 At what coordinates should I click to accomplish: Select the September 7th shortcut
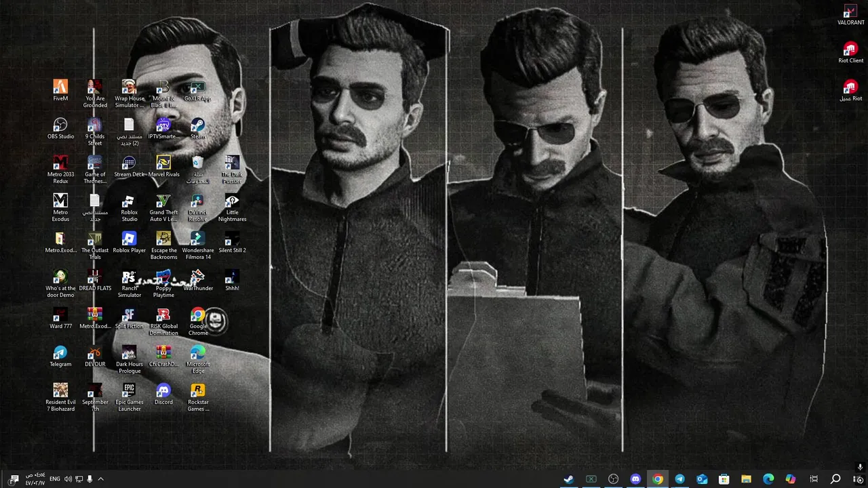(x=95, y=397)
